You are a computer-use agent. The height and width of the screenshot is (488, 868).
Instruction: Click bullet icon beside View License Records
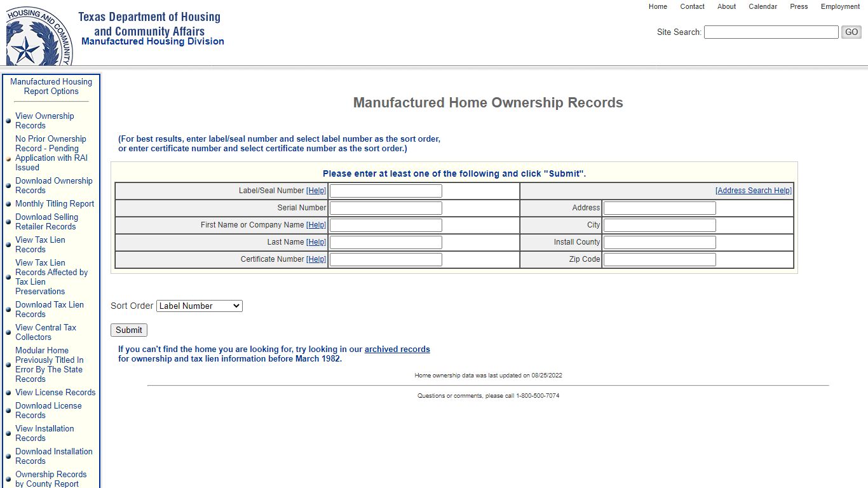8,393
